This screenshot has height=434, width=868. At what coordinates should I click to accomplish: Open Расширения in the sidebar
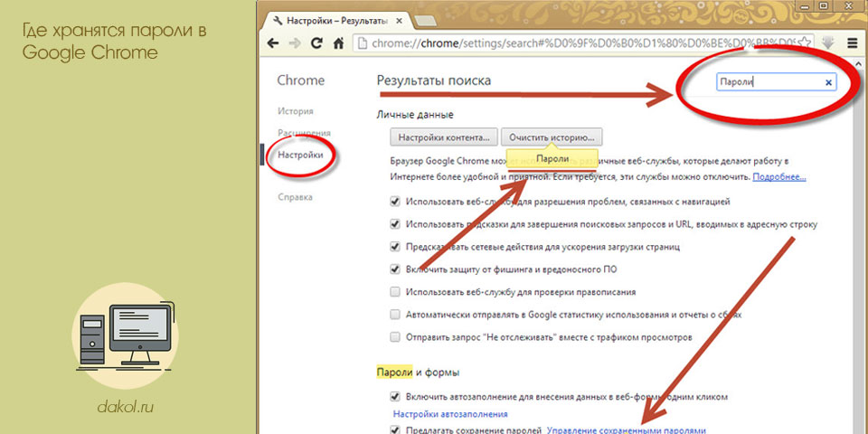coord(304,133)
